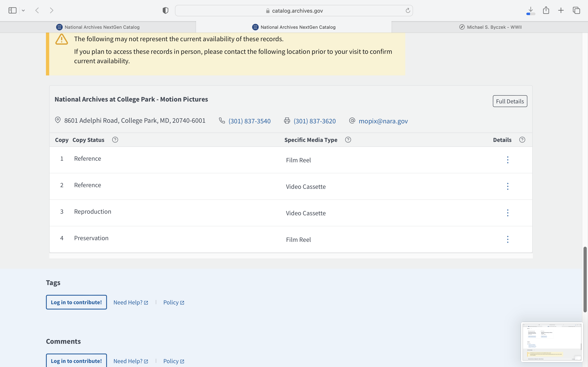Click the Copy Status help icon

click(x=115, y=140)
